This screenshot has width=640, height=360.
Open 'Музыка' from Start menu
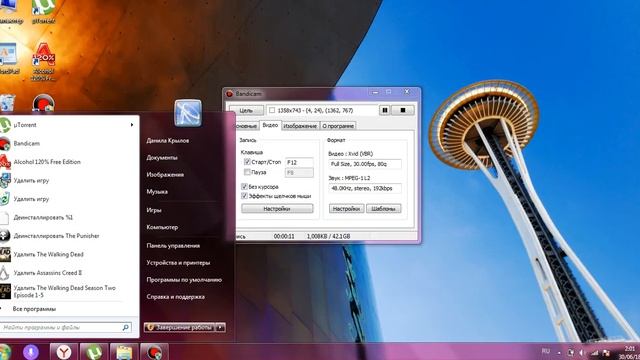point(157,191)
